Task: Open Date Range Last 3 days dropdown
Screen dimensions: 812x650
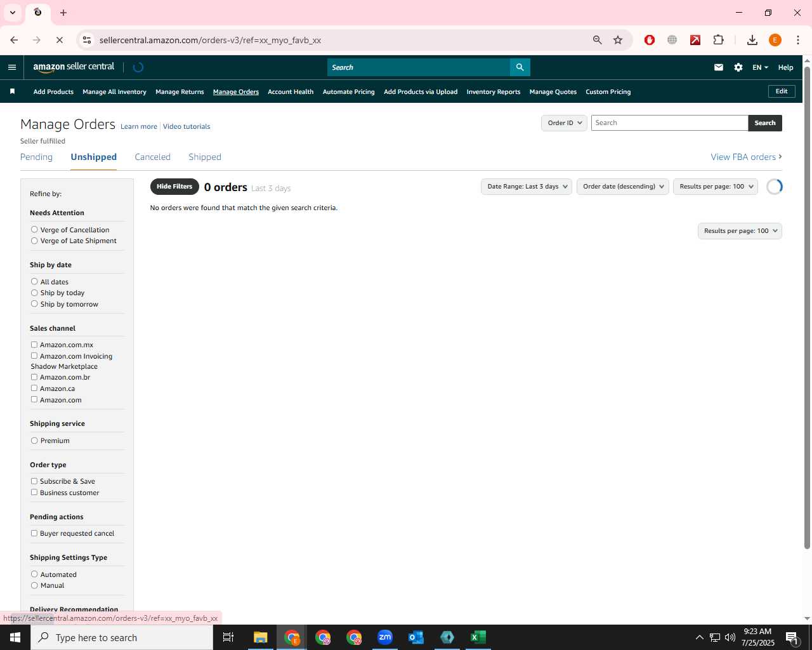Action: [x=527, y=187]
